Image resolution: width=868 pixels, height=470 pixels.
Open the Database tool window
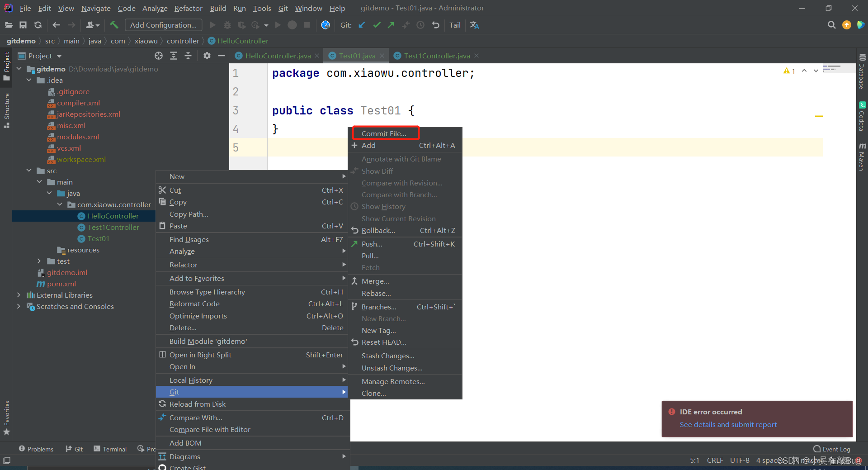point(862,71)
